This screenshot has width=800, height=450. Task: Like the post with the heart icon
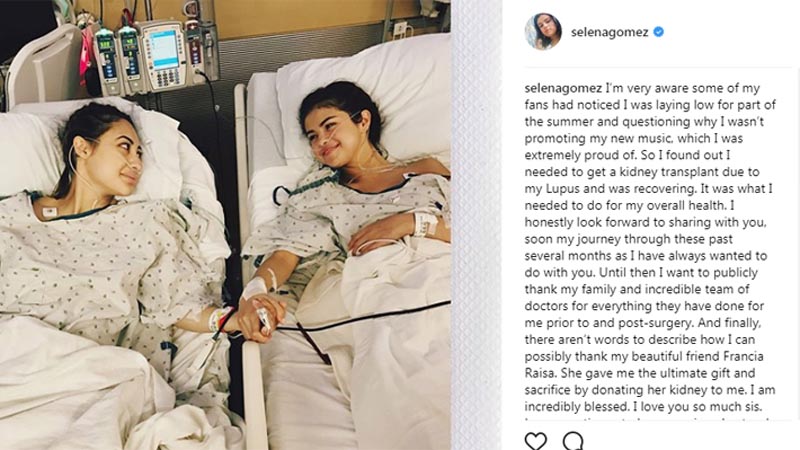tap(536, 441)
